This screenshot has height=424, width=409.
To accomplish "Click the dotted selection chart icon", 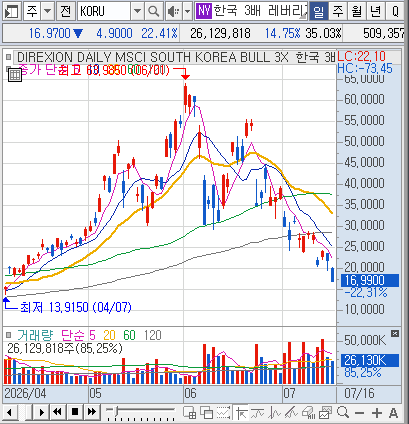I will [224, 413].
